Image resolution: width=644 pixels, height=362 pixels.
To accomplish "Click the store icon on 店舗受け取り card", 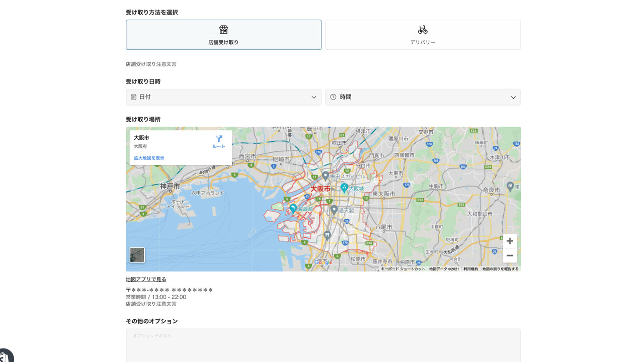I will 223,28.
